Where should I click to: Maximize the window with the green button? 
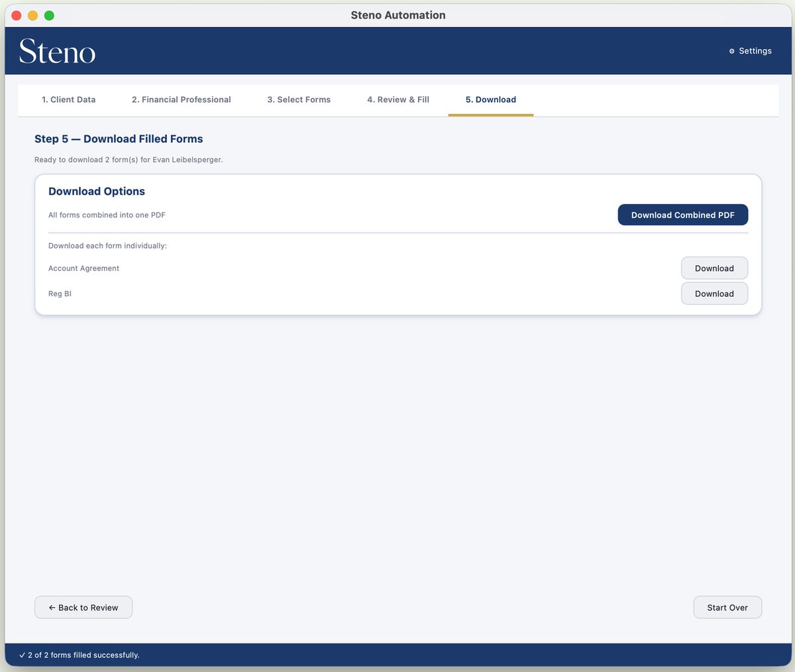point(49,15)
